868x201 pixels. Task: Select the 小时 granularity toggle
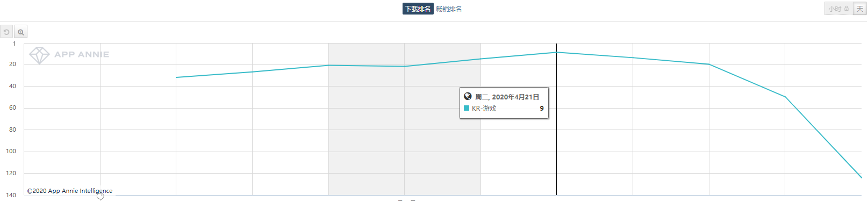[x=838, y=9]
